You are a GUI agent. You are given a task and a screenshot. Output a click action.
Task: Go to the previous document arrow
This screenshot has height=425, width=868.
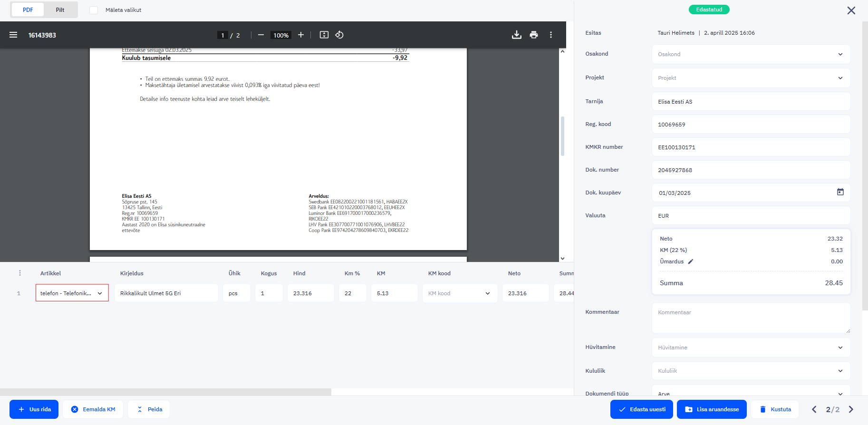pos(814,409)
